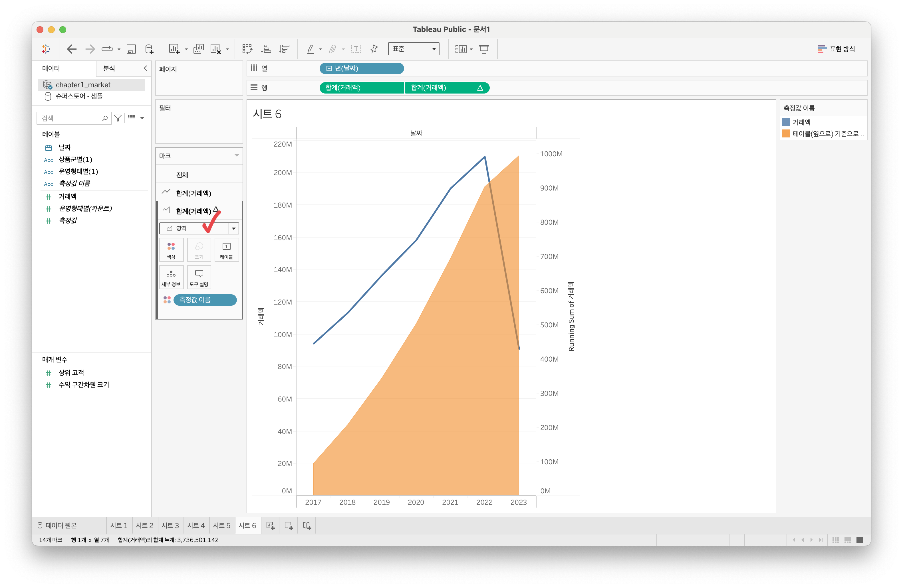Viewport: 903px width, 588px height.
Task: Switch to the 분석 tab
Action: [109, 68]
